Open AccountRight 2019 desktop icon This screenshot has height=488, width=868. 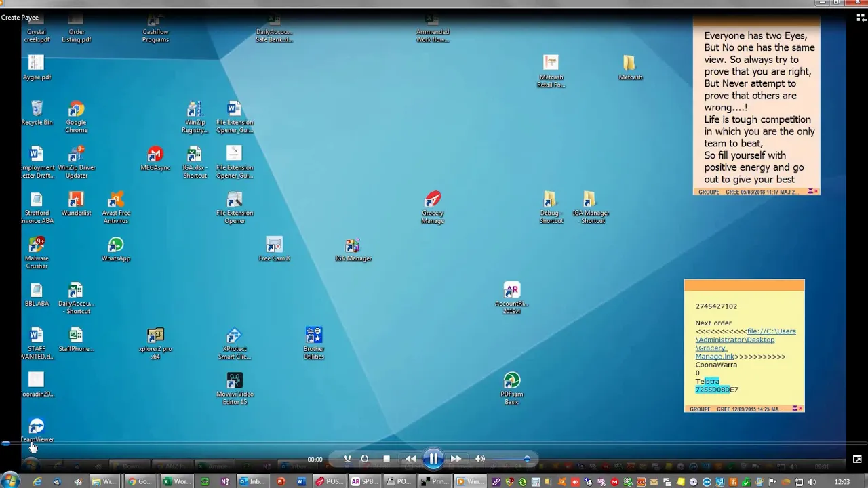(511, 298)
